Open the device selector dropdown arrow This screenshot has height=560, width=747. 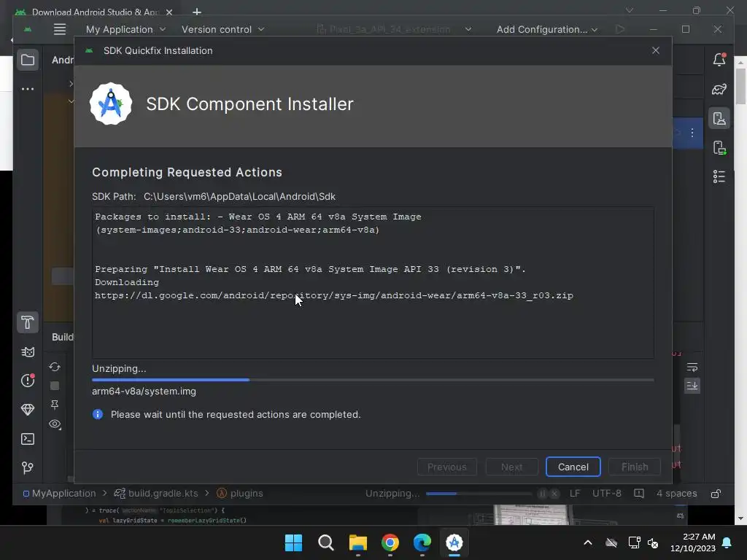[468, 29]
